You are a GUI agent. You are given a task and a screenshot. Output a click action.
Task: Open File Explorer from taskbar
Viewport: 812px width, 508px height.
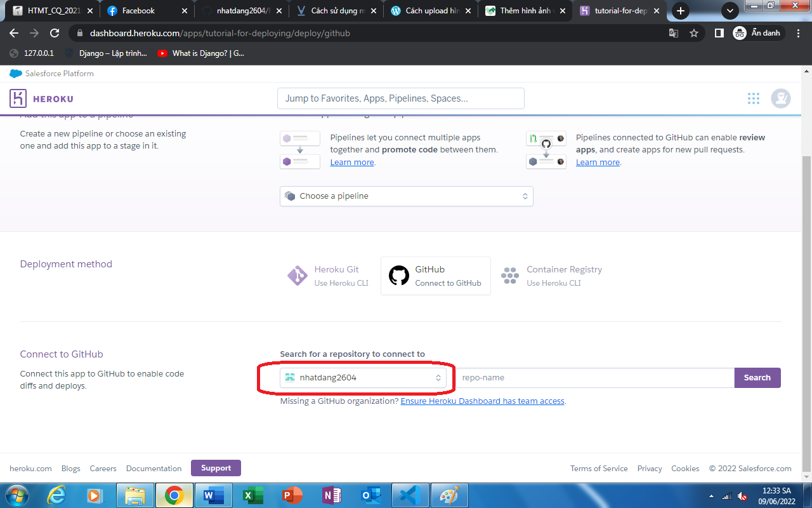(135, 495)
